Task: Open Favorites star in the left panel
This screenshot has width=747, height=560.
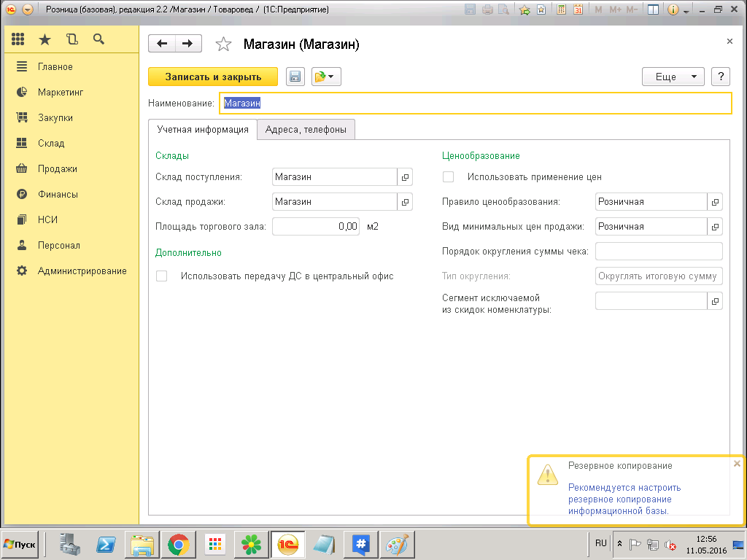Action: [45, 39]
